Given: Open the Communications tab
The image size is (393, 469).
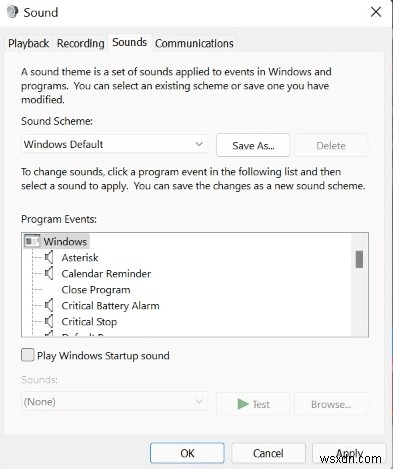Looking at the screenshot, I should click(x=194, y=43).
